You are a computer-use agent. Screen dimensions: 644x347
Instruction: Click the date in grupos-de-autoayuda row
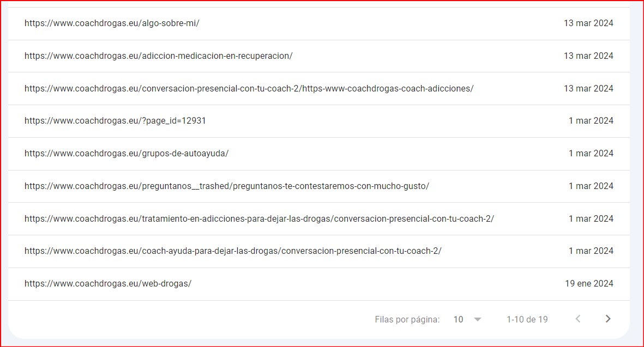591,154
